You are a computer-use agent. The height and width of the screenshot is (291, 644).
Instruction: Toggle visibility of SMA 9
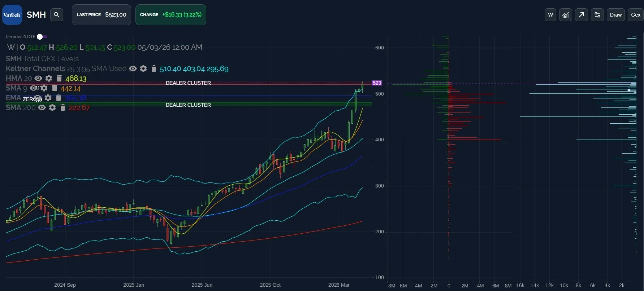[33, 88]
